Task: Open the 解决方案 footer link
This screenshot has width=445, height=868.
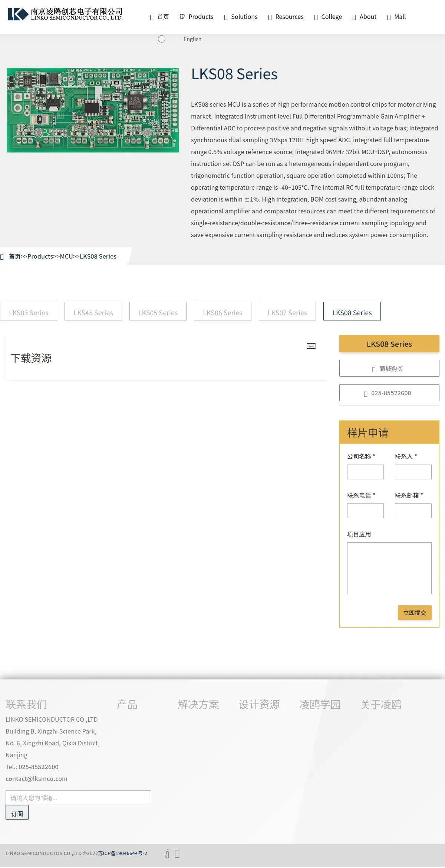Action: (x=198, y=704)
